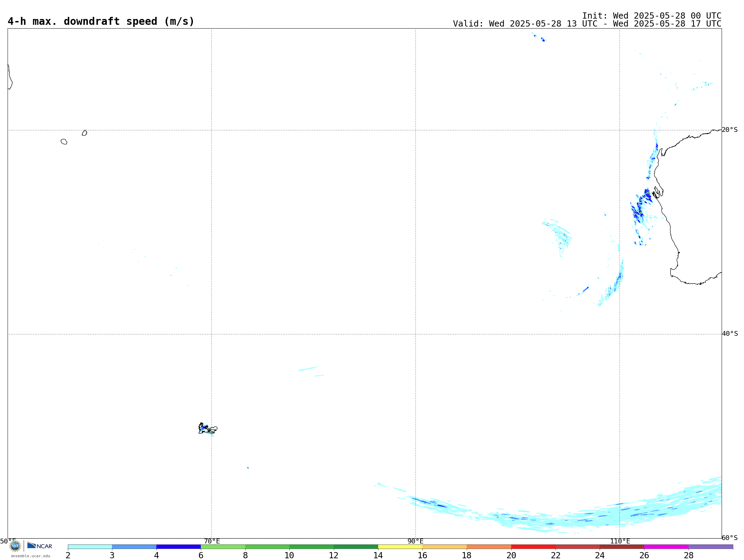Click the 40°S latitude label
This screenshot has height=560, width=744.
[730, 334]
